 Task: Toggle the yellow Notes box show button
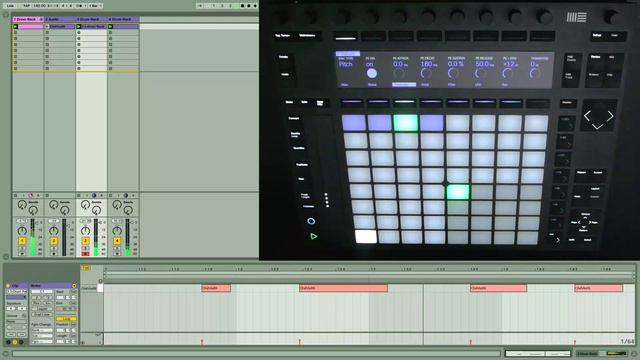coord(15,342)
